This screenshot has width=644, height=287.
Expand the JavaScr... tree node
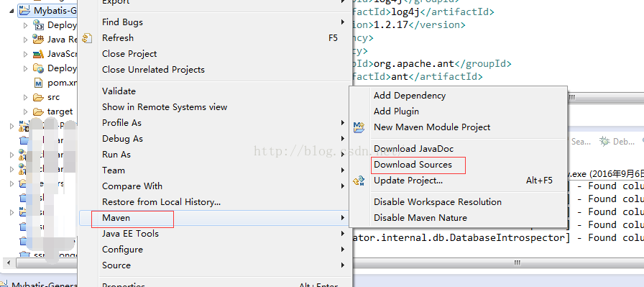25,54
